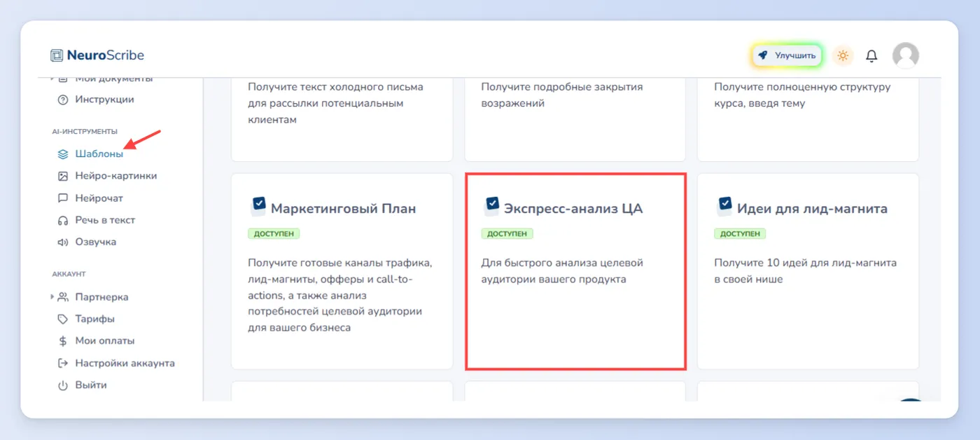Click the Инструкции question mark icon
980x440 pixels.
pos(62,99)
